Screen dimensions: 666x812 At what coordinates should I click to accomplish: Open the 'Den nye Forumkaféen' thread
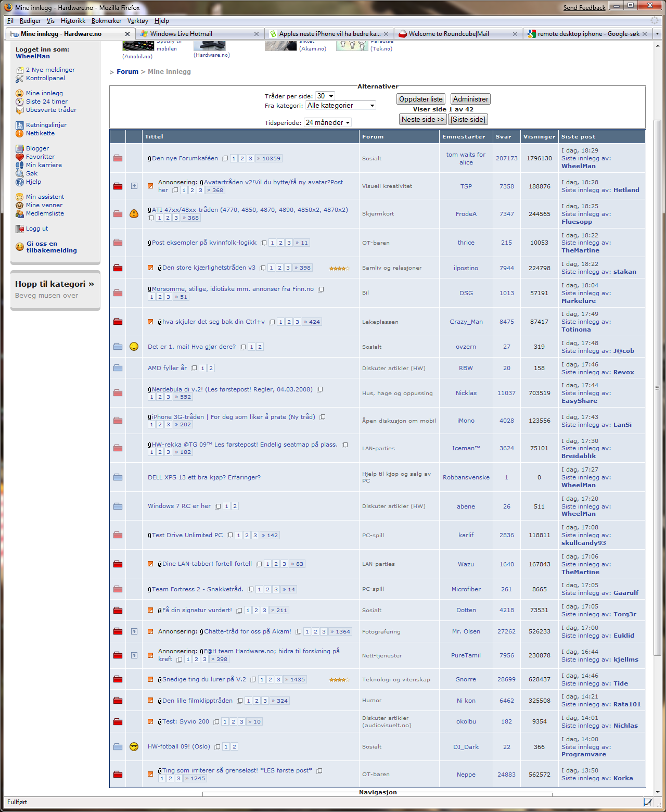coord(185,158)
